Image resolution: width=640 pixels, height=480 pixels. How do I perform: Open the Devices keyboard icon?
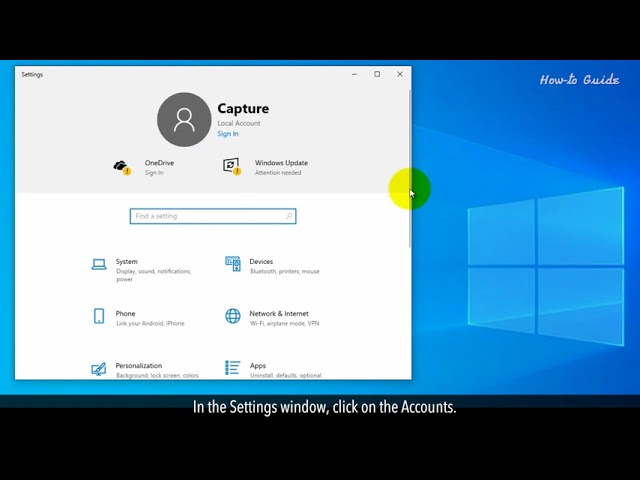pyautogui.click(x=233, y=264)
